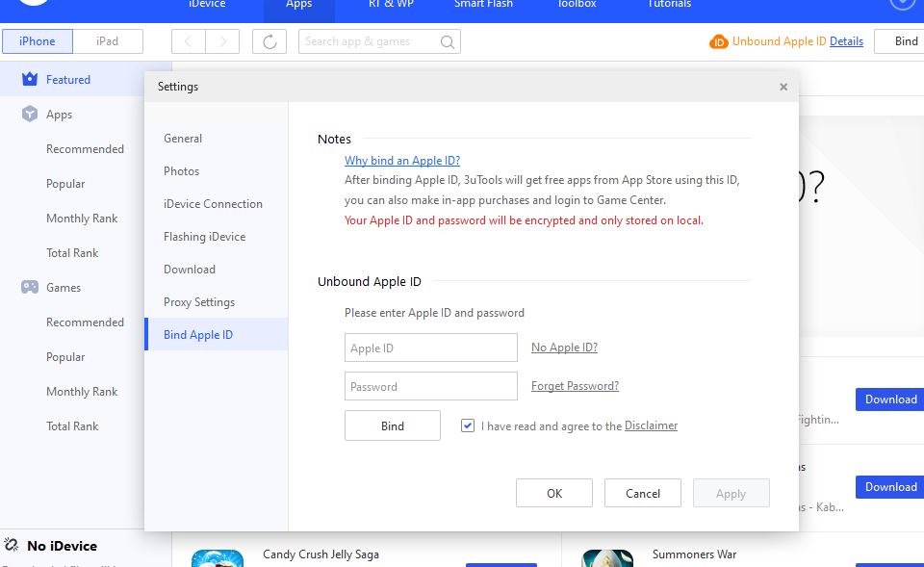The height and width of the screenshot is (567, 924).
Task: Confirm settings with OK button
Action: point(554,493)
